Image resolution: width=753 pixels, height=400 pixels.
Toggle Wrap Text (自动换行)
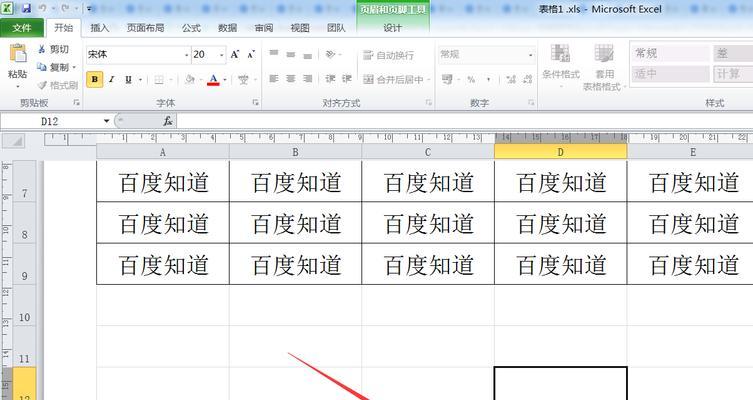tap(389, 55)
